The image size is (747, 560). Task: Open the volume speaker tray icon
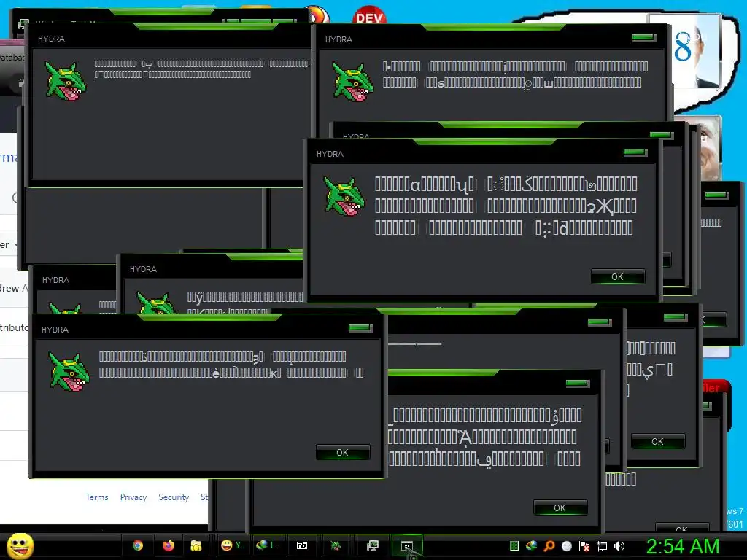click(x=619, y=546)
